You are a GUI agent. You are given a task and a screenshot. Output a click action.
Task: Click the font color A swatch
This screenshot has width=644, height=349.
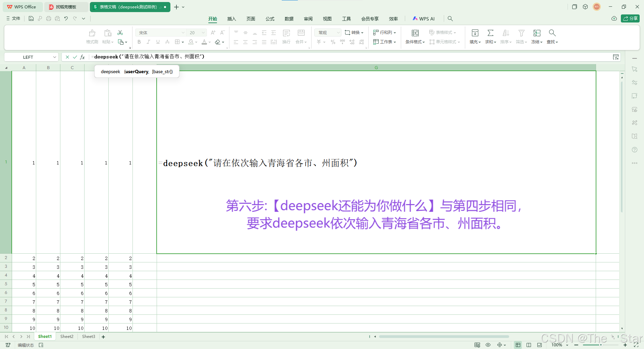coord(204,42)
